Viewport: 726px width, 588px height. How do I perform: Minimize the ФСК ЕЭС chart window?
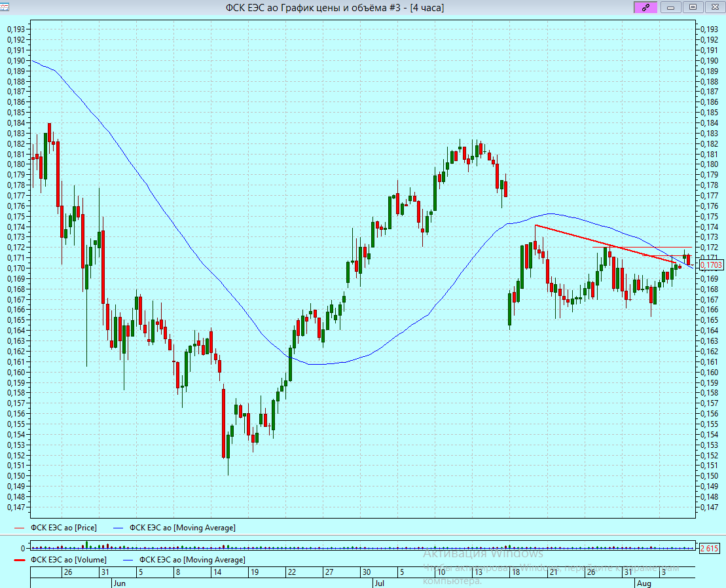(670, 7)
